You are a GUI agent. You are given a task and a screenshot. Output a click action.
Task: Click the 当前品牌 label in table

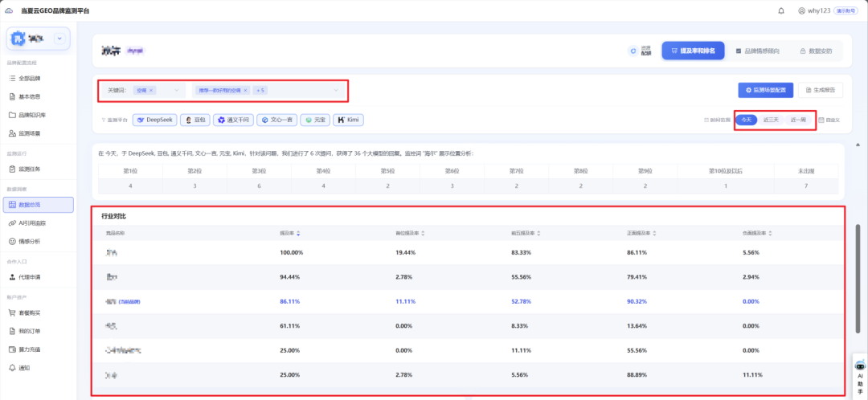[129, 302]
